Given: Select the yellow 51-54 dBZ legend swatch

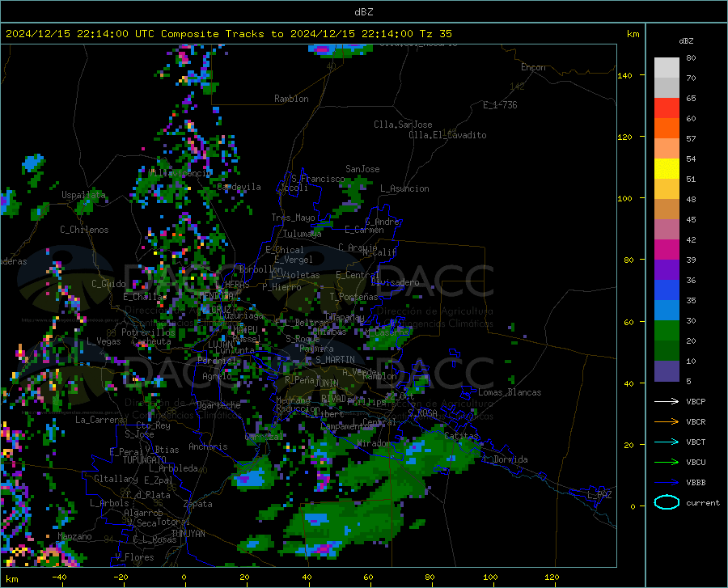Looking at the screenshot, I should (667, 169).
